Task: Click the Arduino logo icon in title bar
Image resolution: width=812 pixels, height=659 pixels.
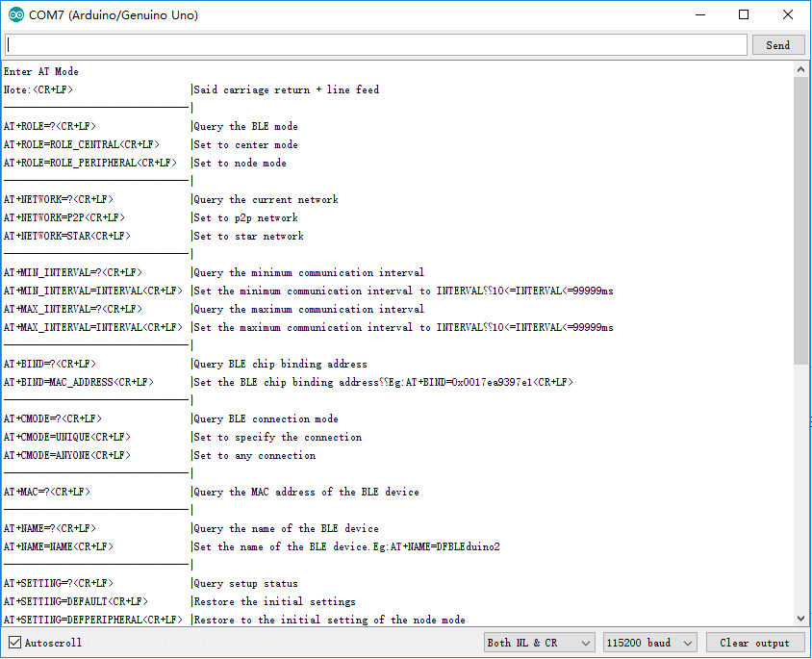Action: click(16, 15)
